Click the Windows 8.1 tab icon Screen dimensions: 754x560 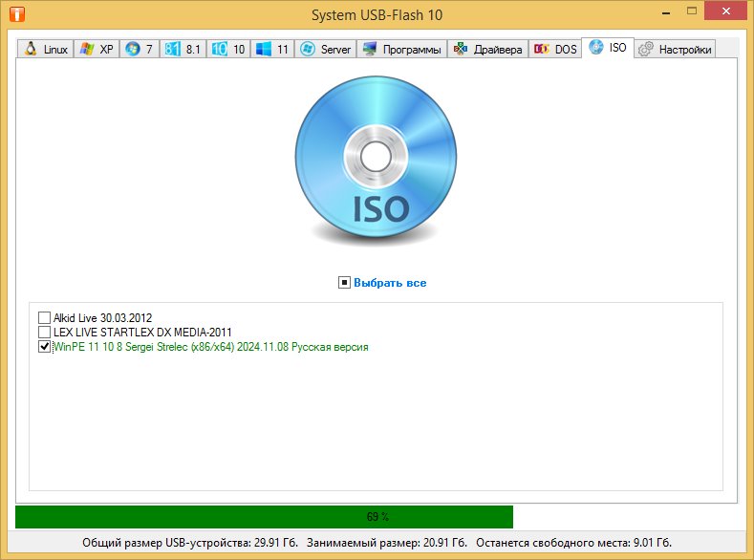(172, 50)
